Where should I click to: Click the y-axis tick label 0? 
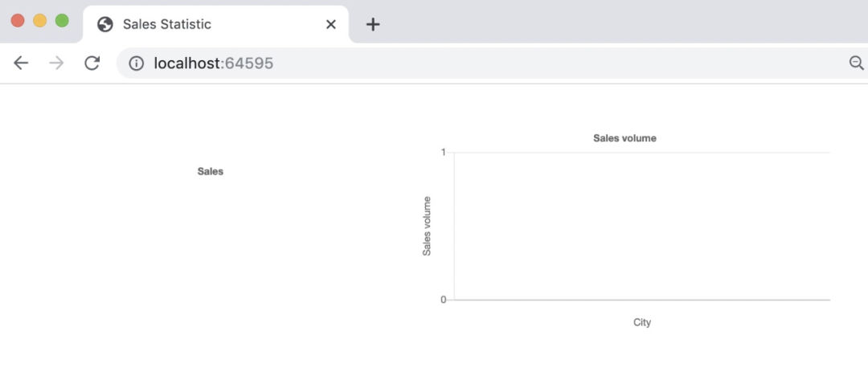(444, 300)
